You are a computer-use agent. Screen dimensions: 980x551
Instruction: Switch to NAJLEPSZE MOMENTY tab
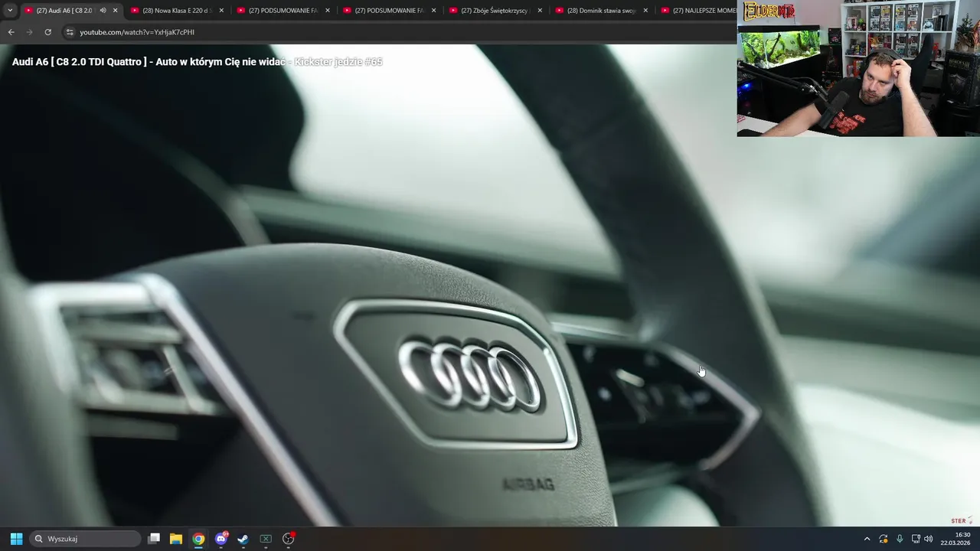coord(697,11)
